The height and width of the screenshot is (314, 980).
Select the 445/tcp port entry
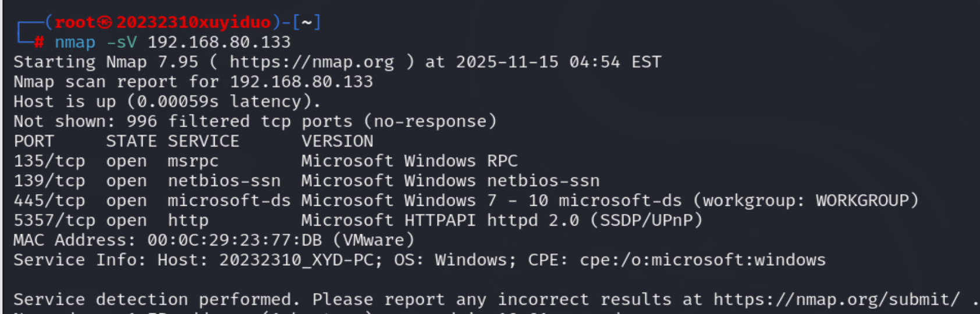coord(49,201)
